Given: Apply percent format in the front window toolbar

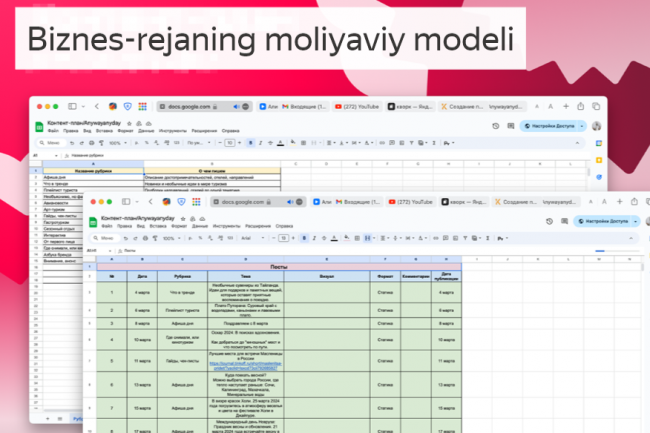Looking at the screenshot, I should tap(200, 238).
